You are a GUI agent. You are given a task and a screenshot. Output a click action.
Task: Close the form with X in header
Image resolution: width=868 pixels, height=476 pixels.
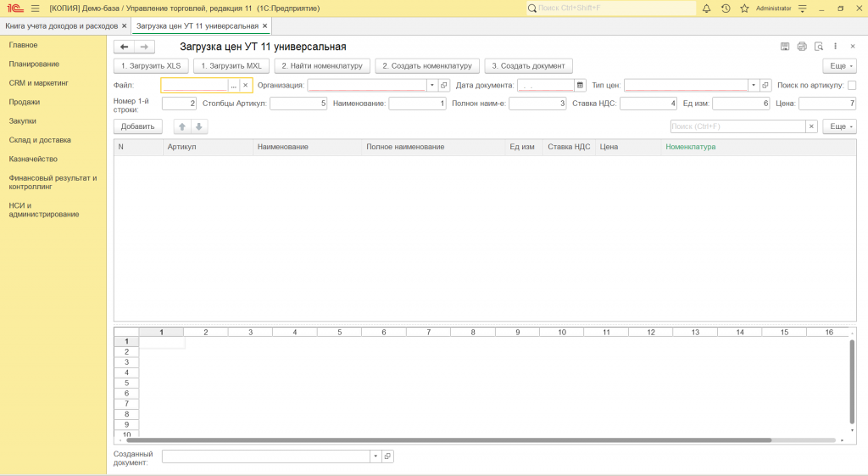coord(853,47)
